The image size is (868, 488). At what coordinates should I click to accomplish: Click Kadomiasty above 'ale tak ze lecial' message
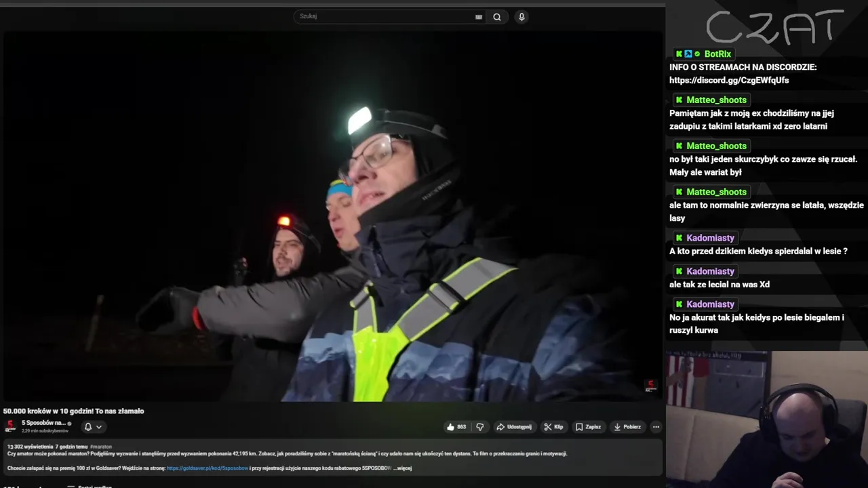coord(710,271)
